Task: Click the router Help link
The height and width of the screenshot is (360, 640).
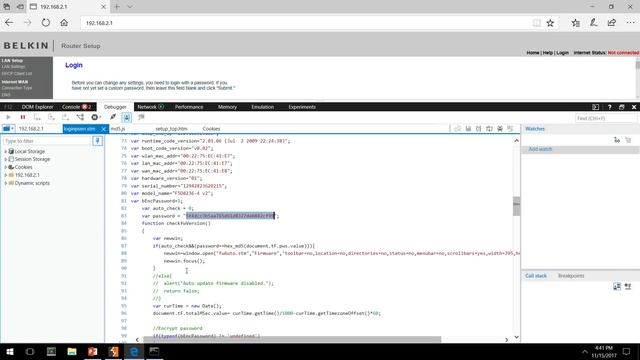Action: 547,53
